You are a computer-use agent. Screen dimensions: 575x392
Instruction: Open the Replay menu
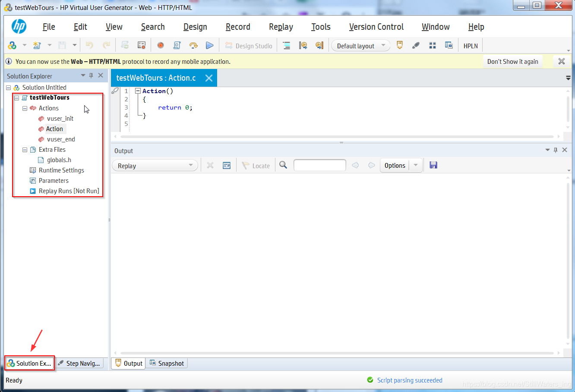pyautogui.click(x=281, y=27)
